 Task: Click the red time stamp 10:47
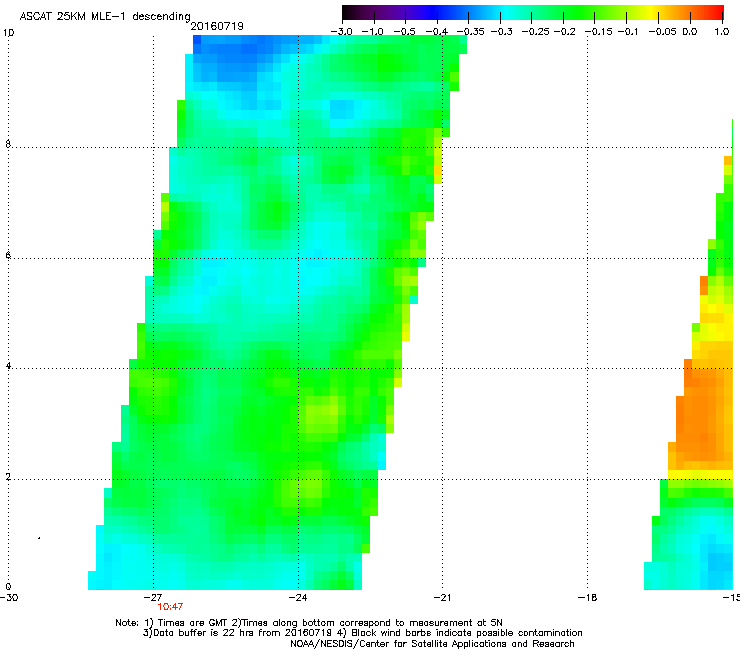(x=170, y=607)
